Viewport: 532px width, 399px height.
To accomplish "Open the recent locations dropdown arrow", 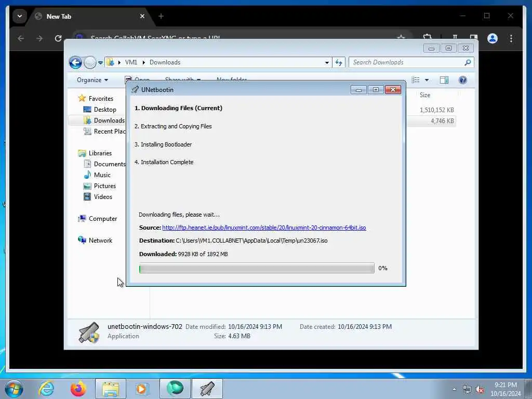I will click(100, 63).
